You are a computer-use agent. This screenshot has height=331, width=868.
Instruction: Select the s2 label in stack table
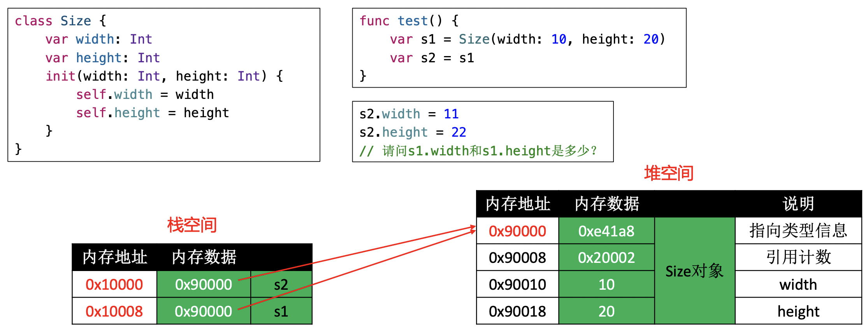coord(281,285)
